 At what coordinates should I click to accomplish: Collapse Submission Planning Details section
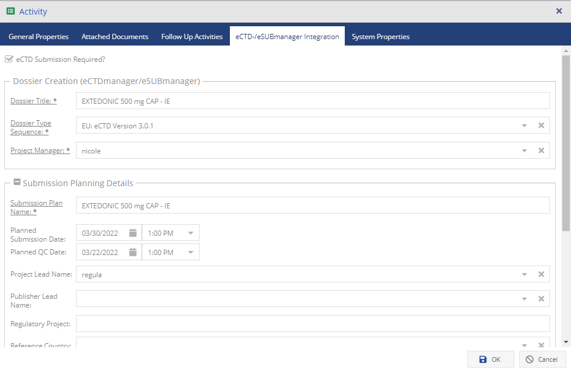[17, 182]
